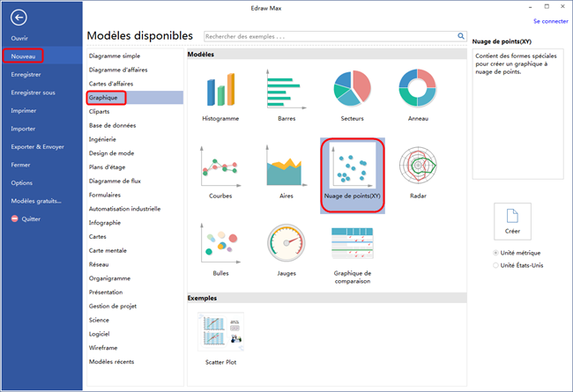Select the Barres chart template
The height and width of the screenshot is (392, 573).
[286, 96]
